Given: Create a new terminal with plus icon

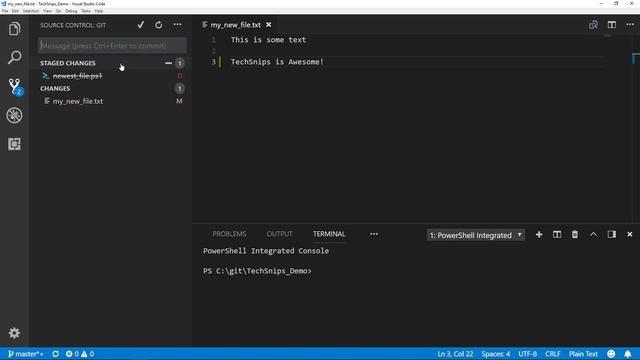Looking at the screenshot, I should (x=539, y=235).
